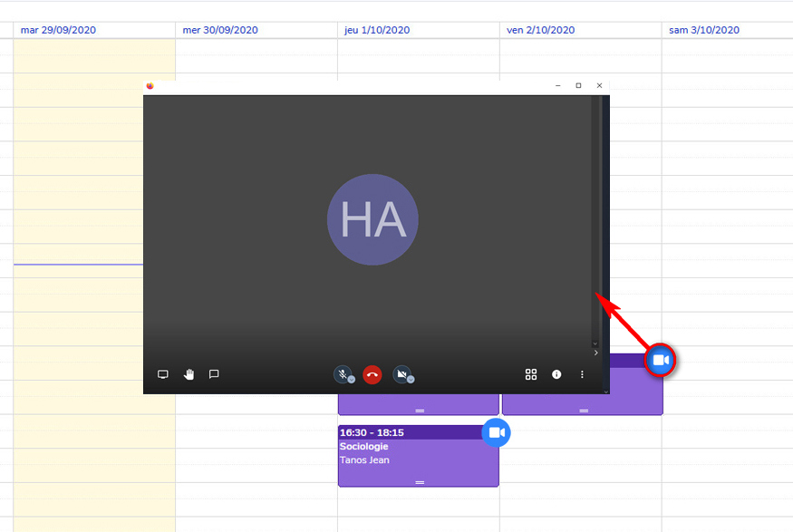
Task: Open the chat panel in the call
Action: [214, 374]
